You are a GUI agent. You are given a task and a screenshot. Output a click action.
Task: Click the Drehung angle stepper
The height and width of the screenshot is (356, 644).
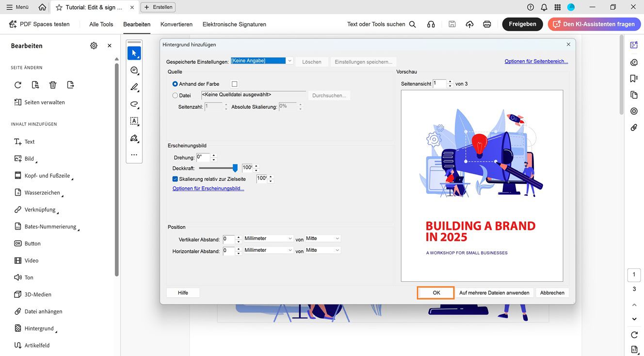pos(214,158)
